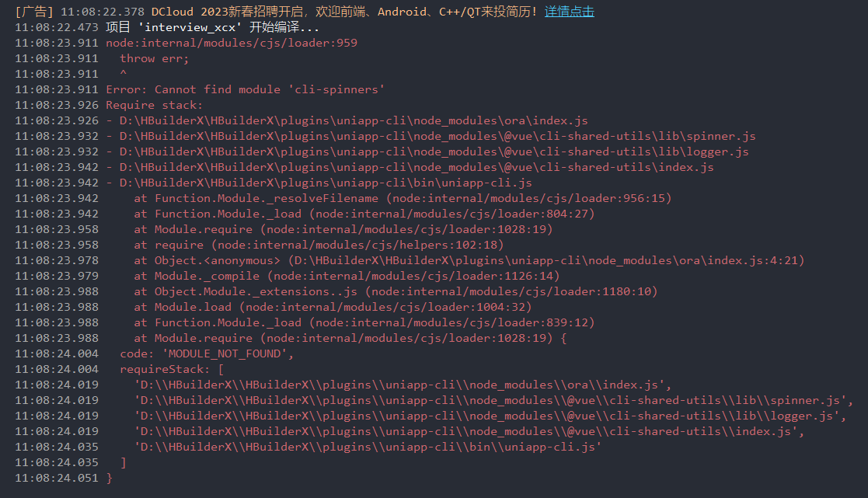Click the 'requireStack: [' line
The width and height of the screenshot is (868, 498).
[x=173, y=369]
